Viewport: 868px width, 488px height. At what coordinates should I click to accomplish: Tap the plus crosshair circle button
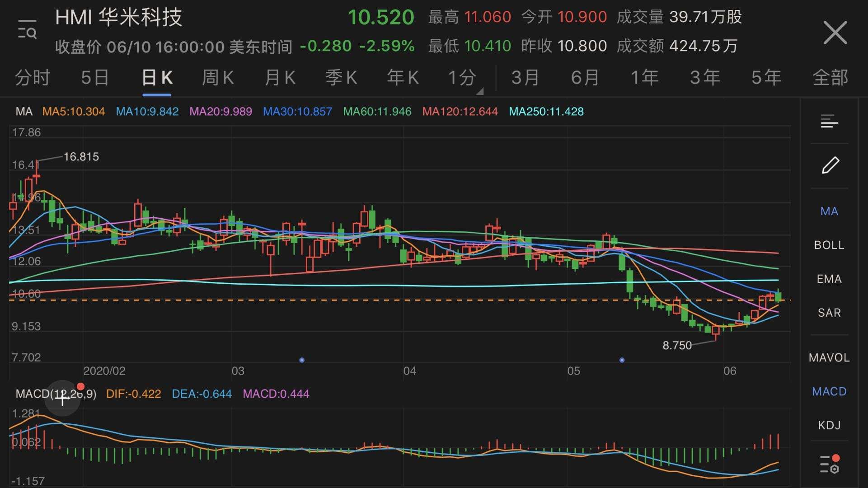tap(62, 398)
